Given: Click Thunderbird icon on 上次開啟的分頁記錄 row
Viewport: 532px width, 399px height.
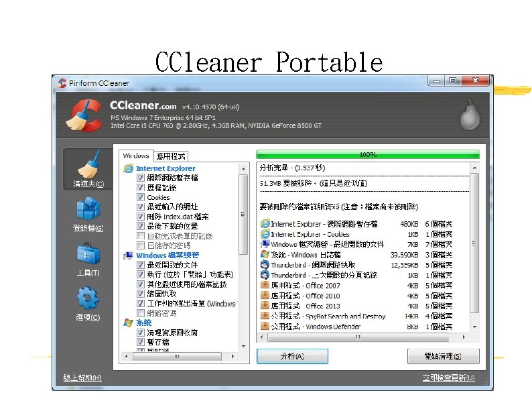Looking at the screenshot, I should [265, 275].
